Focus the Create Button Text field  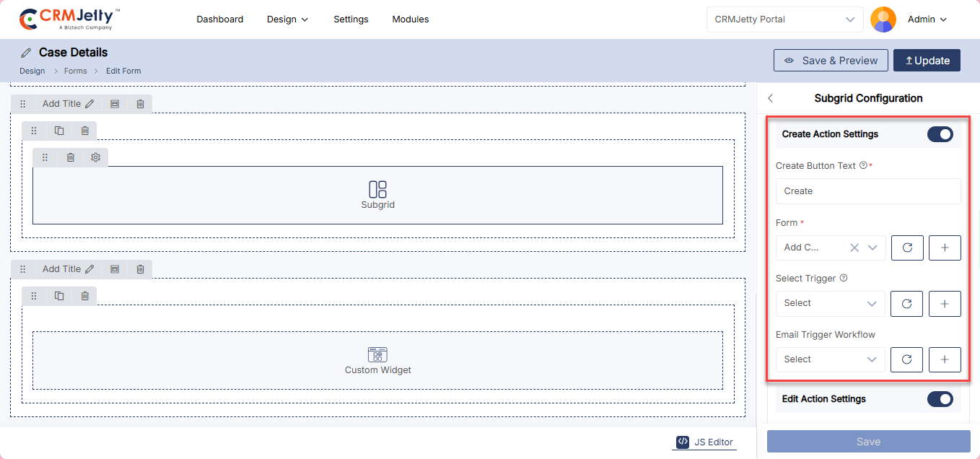(x=867, y=191)
